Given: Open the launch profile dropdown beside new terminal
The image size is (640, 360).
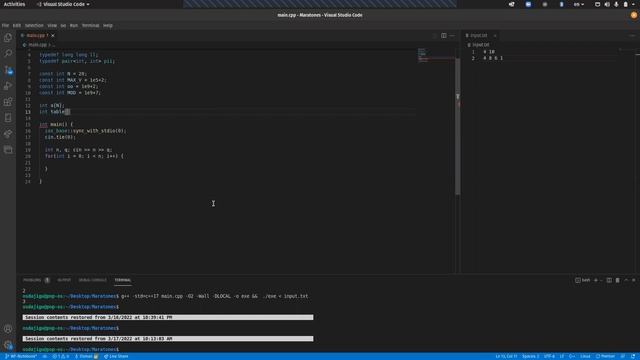Looking at the screenshot, I should point(601,280).
